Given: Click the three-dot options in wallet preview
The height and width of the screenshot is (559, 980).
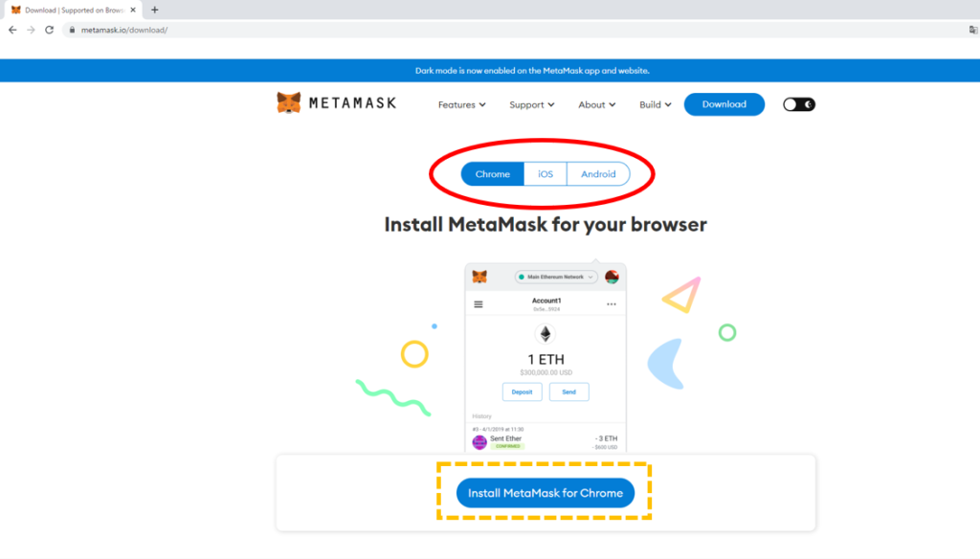Looking at the screenshot, I should [612, 304].
